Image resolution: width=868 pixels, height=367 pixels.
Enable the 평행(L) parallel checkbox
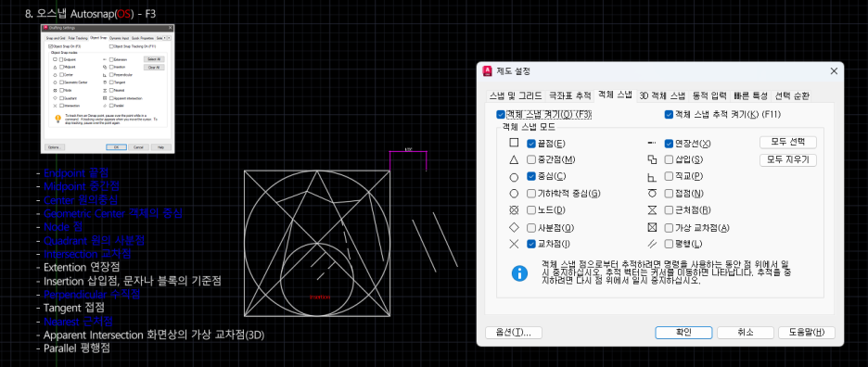coord(669,244)
